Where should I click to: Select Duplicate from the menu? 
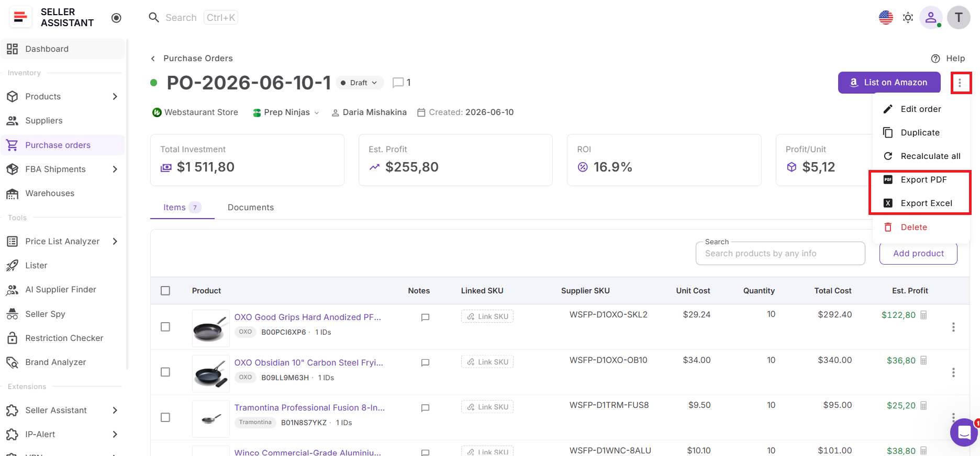(x=921, y=132)
